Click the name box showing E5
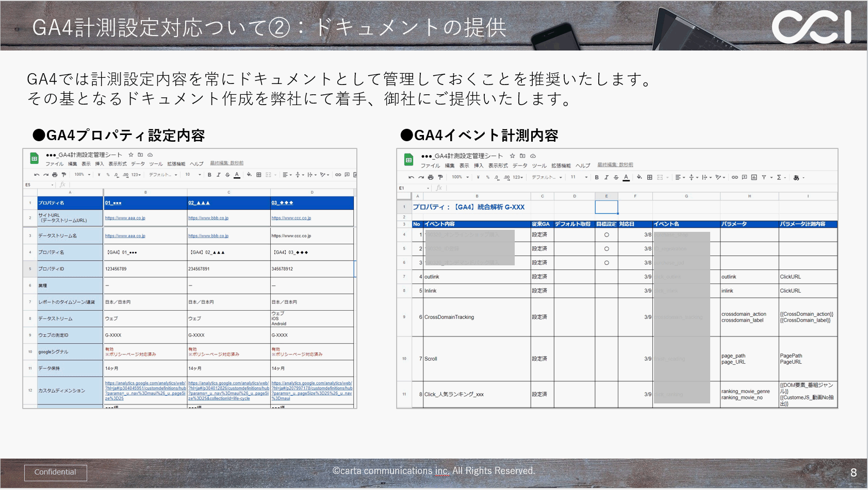The width and height of the screenshot is (868, 490). coord(39,184)
